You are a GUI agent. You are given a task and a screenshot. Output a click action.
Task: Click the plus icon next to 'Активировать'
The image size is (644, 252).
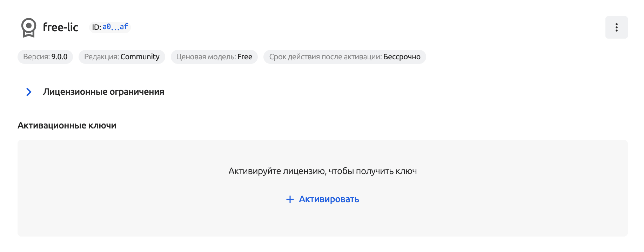[x=289, y=199]
